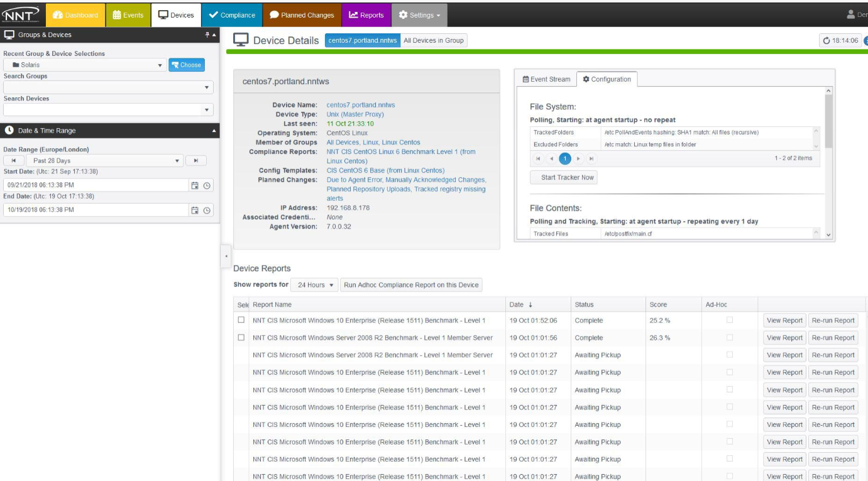View Report for the 19 Oct 01:56 entry

784,338
